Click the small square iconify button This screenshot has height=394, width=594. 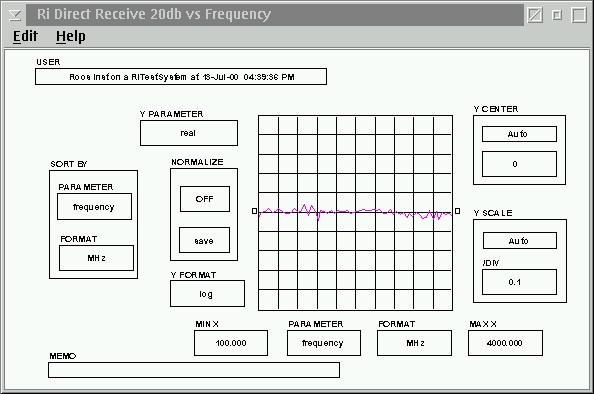point(557,15)
